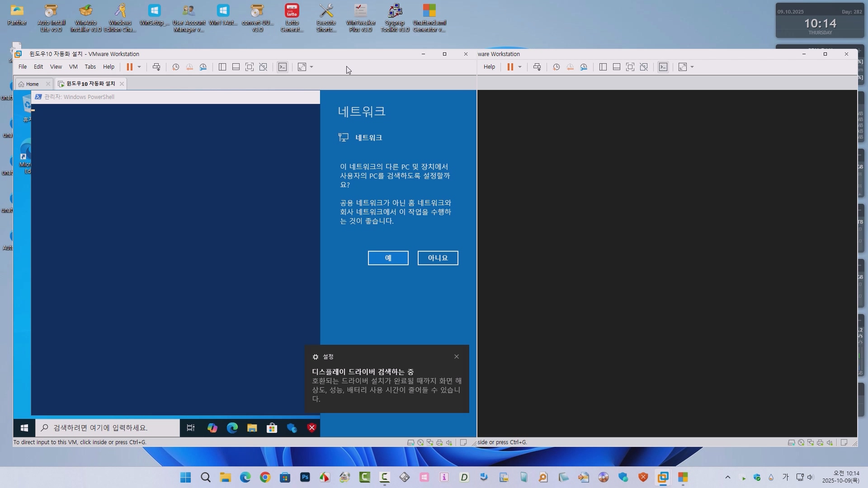Enter full screen mode
The width and height of the screenshot is (868, 488).
click(x=250, y=67)
